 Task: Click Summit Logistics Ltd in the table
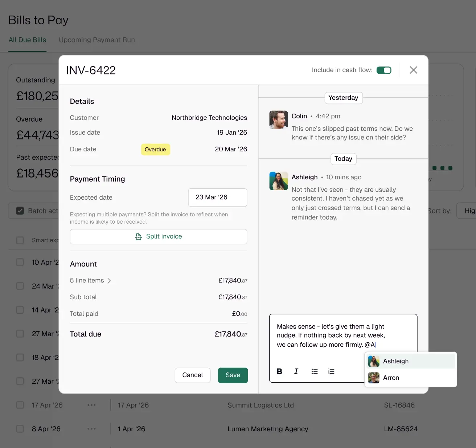click(x=260, y=405)
